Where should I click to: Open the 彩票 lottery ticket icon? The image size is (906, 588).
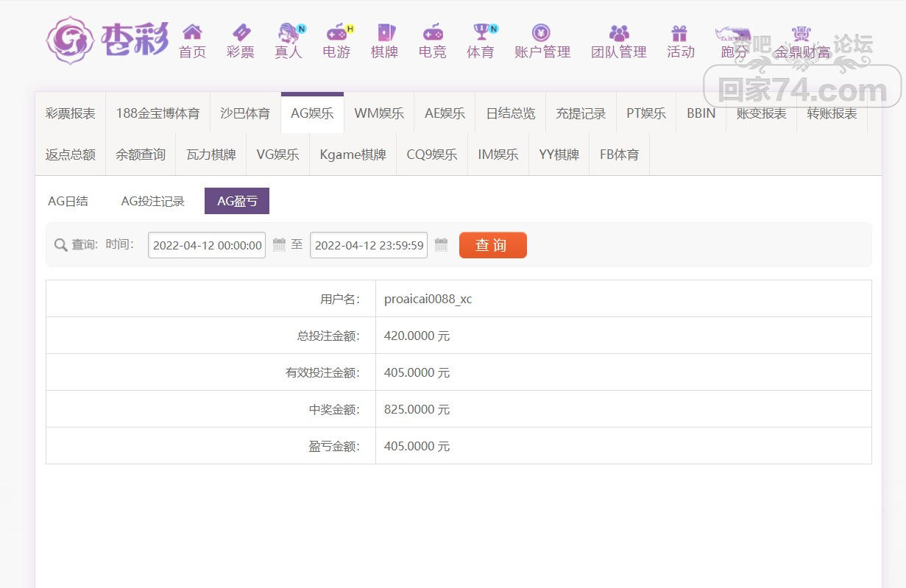(241, 32)
